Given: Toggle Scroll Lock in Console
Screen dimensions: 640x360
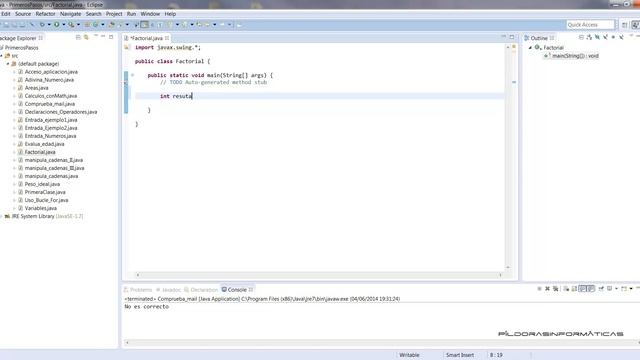Looking at the screenshot, I should 574,289.
